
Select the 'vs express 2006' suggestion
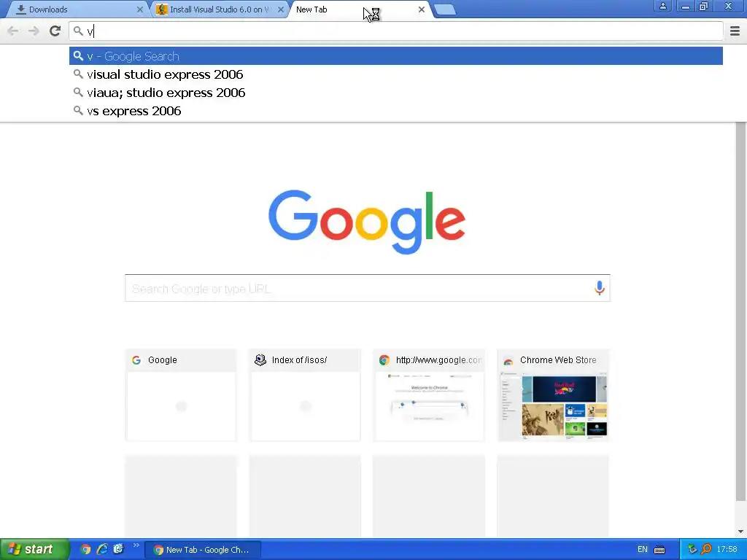(396, 111)
